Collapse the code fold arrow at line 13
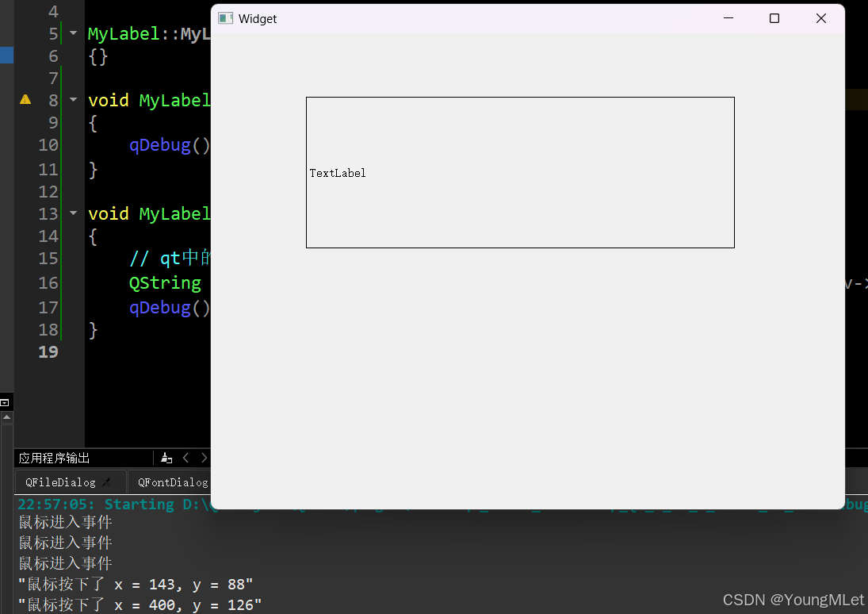The image size is (868, 614). (73, 213)
